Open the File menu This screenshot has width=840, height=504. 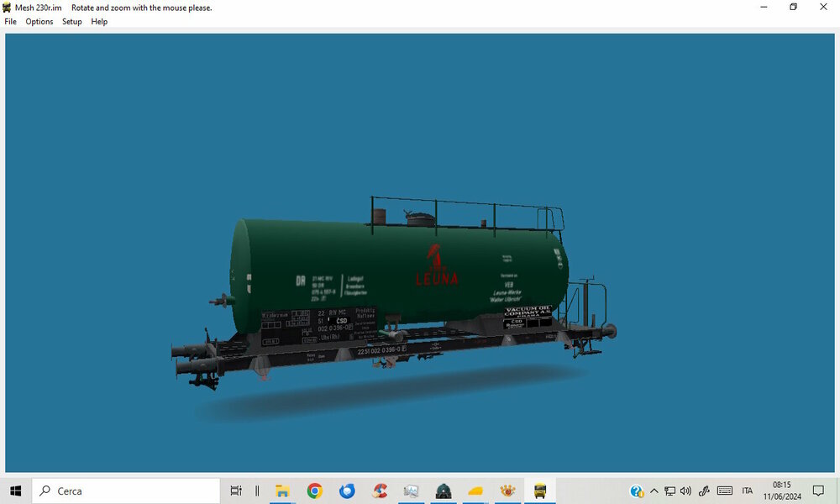tap(10, 22)
